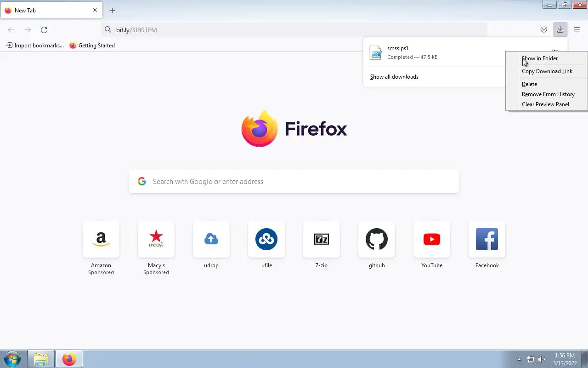
Task: Reload the current page
Action: point(44,29)
